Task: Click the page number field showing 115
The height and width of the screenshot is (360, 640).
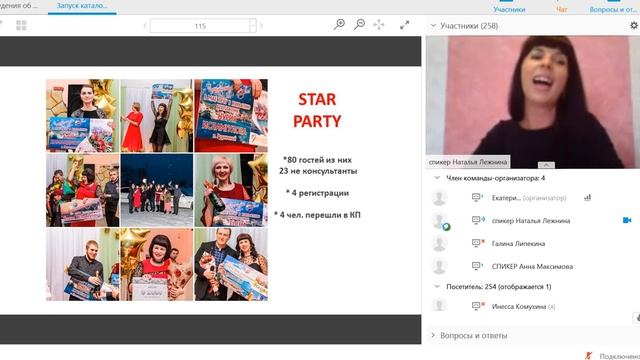Action: click(200, 26)
